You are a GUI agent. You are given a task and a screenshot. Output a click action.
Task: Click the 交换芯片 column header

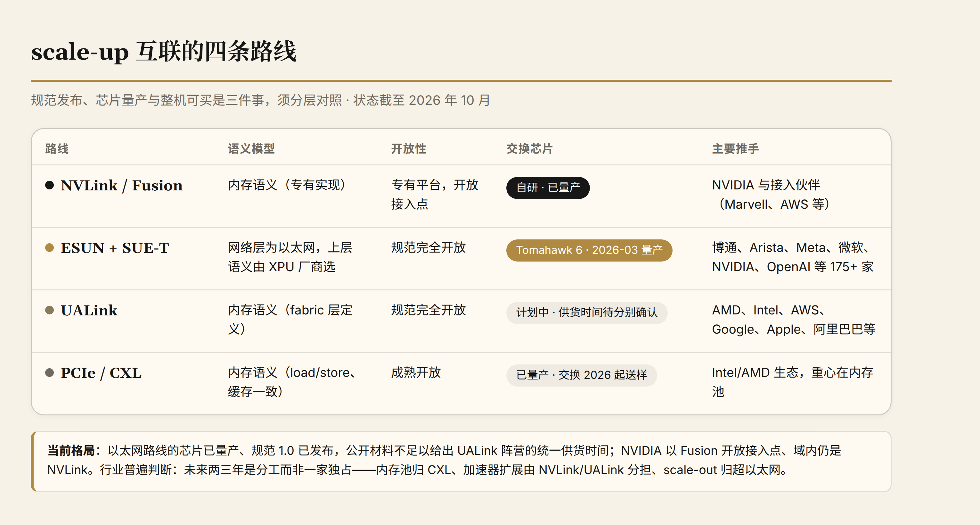[530, 148]
